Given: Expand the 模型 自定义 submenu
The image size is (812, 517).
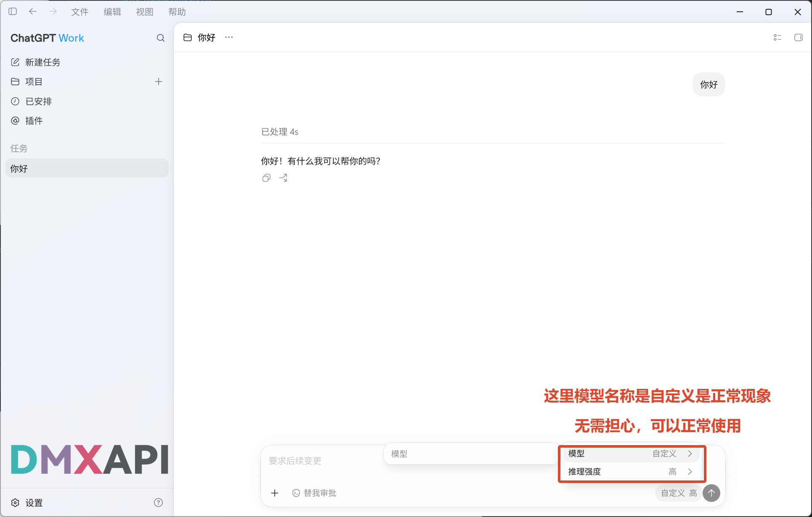Looking at the screenshot, I should click(x=631, y=454).
